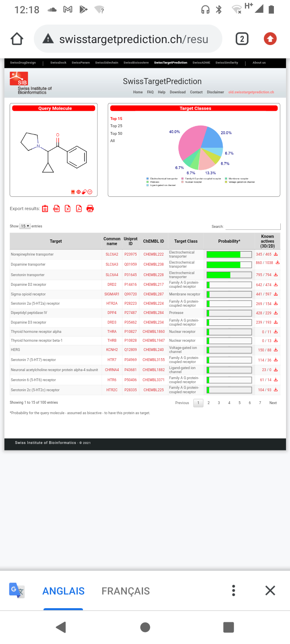Screen dimensions: 290x644
Task: Open translate bar three-dot options menu
Action: pyautogui.click(x=234, y=590)
